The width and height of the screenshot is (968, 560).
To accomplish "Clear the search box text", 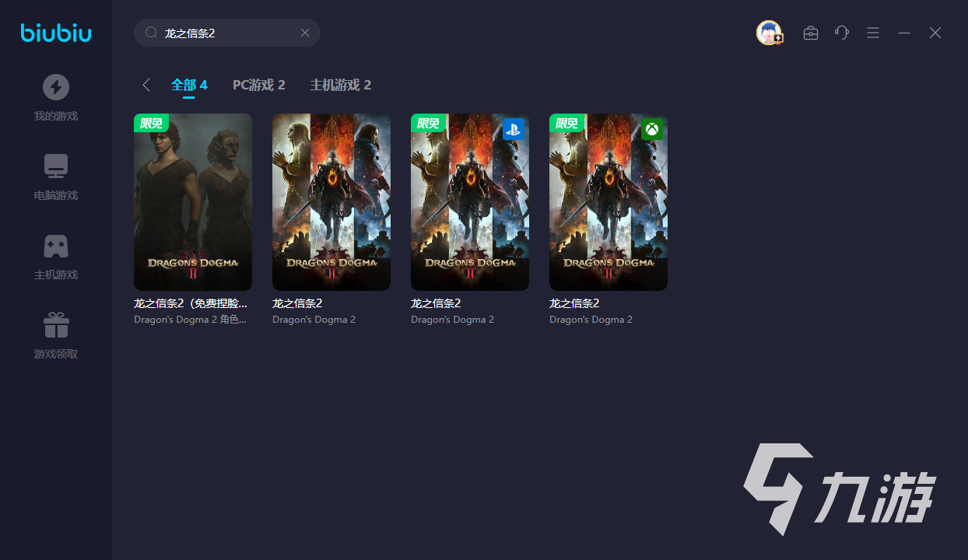I will point(305,33).
